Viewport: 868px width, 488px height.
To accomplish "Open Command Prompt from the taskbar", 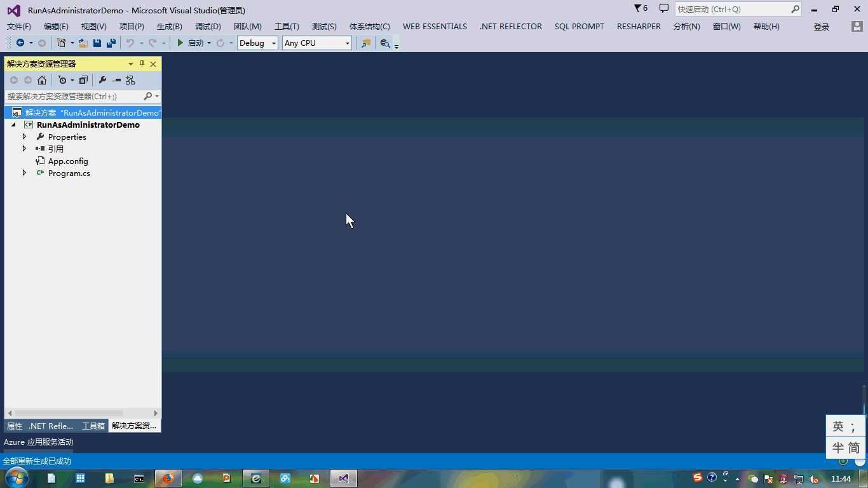I will coord(139,478).
